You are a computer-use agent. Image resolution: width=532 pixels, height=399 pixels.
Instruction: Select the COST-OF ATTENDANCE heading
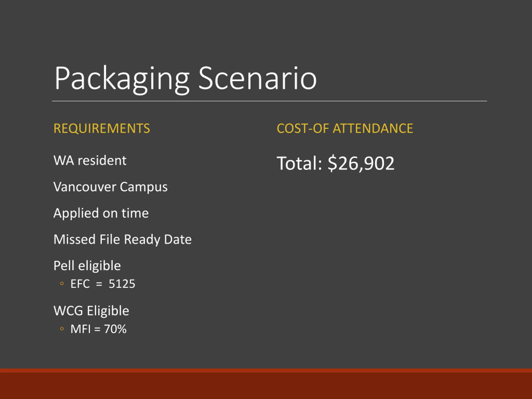click(x=345, y=128)
